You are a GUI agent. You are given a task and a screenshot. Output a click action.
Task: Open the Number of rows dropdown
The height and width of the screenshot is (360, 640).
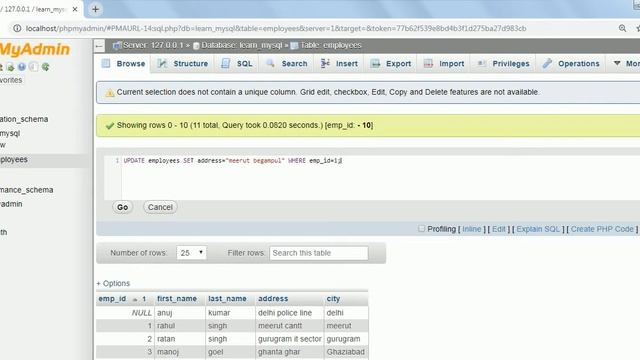click(x=191, y=253)
